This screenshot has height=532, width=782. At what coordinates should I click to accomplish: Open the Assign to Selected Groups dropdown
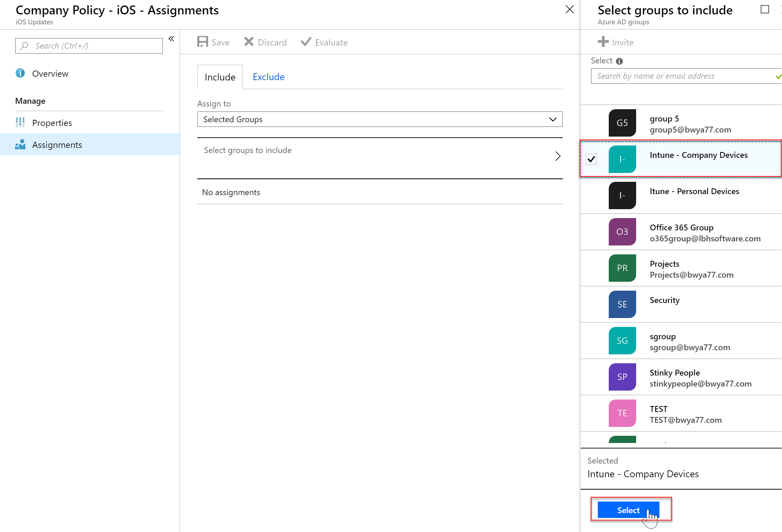click(x=380, y=119)
